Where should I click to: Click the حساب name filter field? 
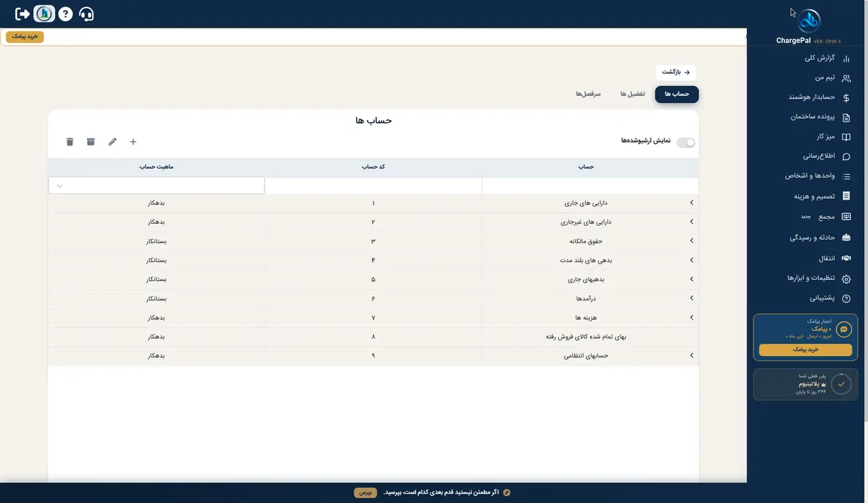(x=590, y=186)
